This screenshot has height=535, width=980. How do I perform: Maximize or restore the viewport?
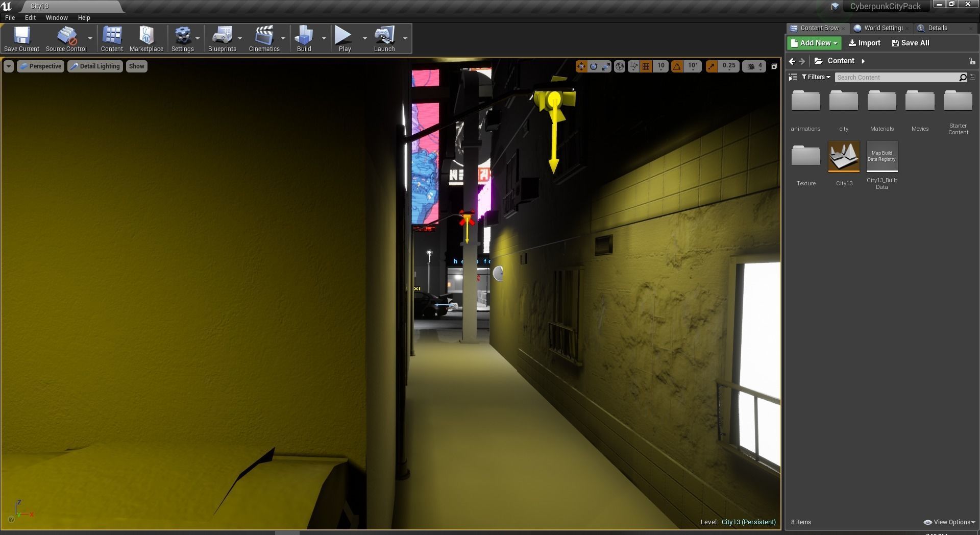click(774, 66)
